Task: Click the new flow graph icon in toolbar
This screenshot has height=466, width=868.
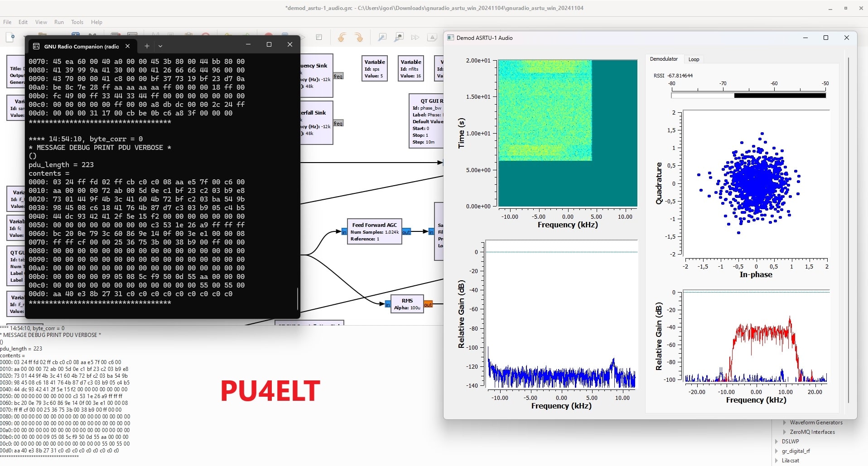Action: [11, 37]
